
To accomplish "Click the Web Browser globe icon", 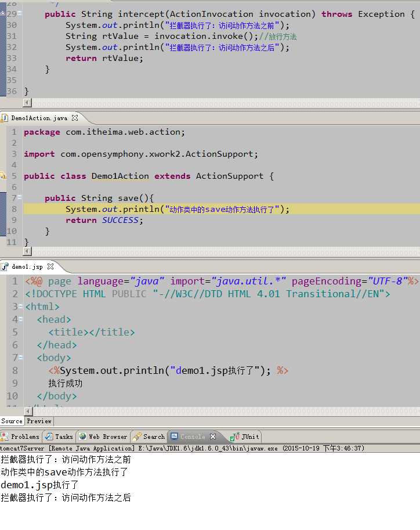I will [82, 437].
